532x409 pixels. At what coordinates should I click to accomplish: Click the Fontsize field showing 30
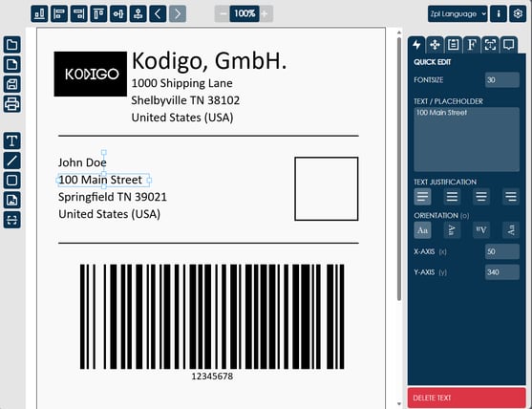pos(502,79)
